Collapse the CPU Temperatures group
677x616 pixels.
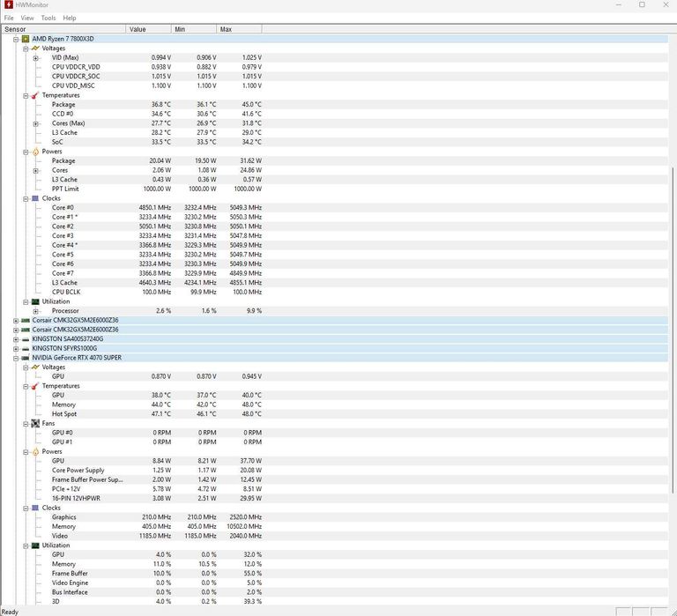tap(26, 96)
